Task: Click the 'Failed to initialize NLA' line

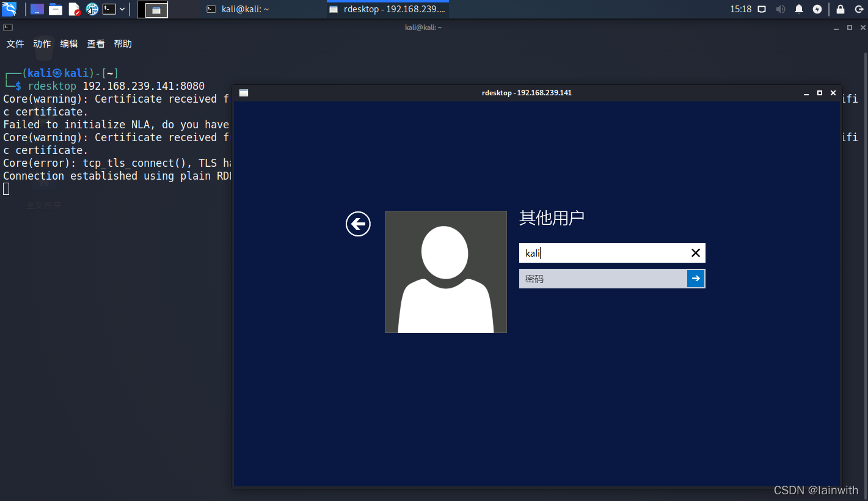Action: click(116, 125)
